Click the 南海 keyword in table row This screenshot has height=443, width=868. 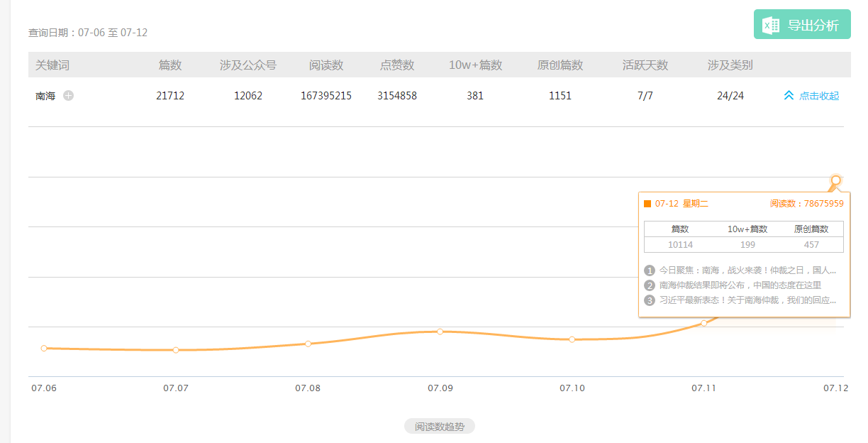click(45, 96)
